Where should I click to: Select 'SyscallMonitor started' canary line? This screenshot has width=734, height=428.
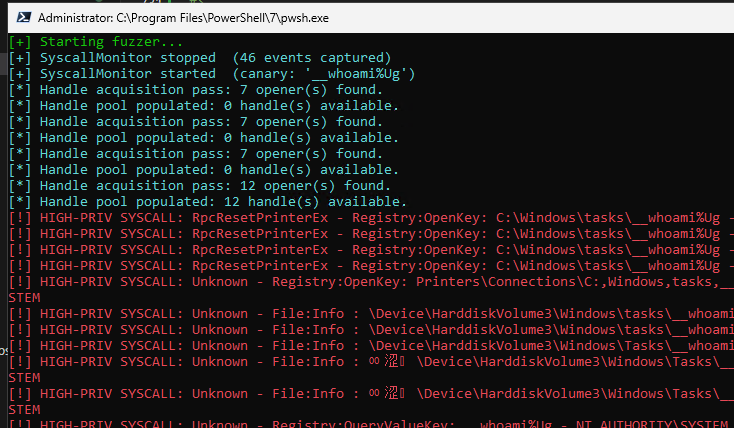(x=212, y=74)
